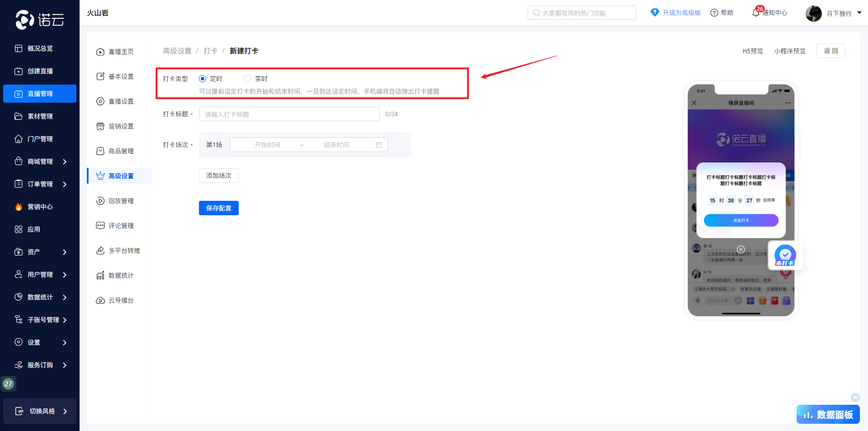
Task: Open 多平台转推 in the sub-menu
Action: pyautogui.click(x=124, y=251)
